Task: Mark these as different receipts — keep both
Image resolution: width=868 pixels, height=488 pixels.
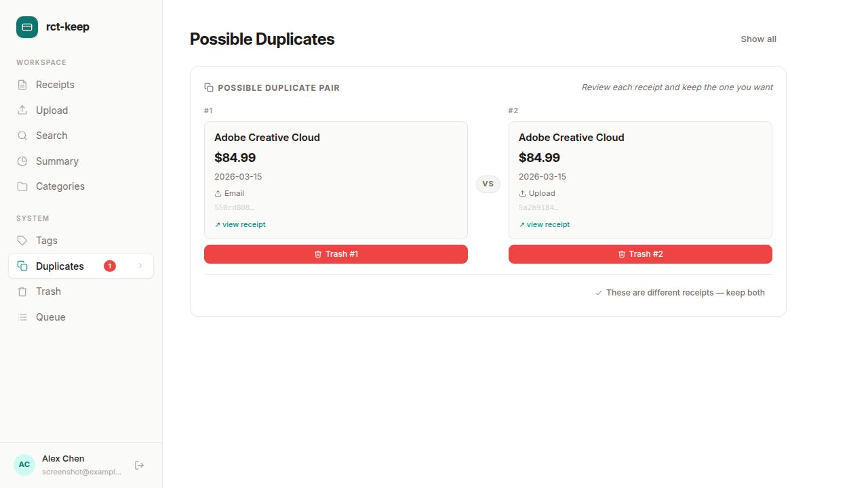Action: 679,293
